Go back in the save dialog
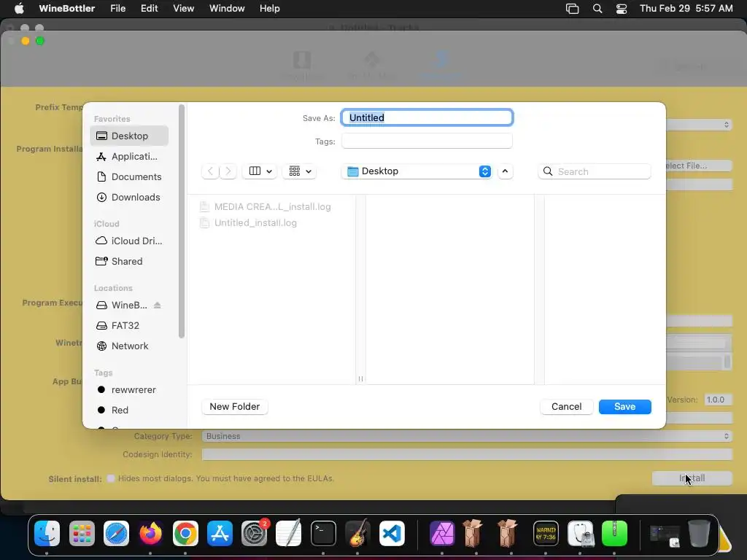 tap(210, 171)
